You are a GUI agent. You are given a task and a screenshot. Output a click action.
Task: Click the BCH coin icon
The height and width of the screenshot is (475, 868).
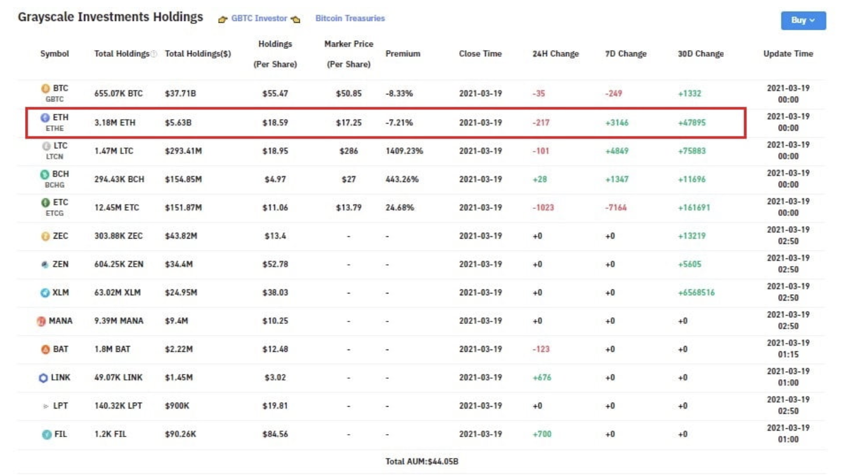pos(44,174)
